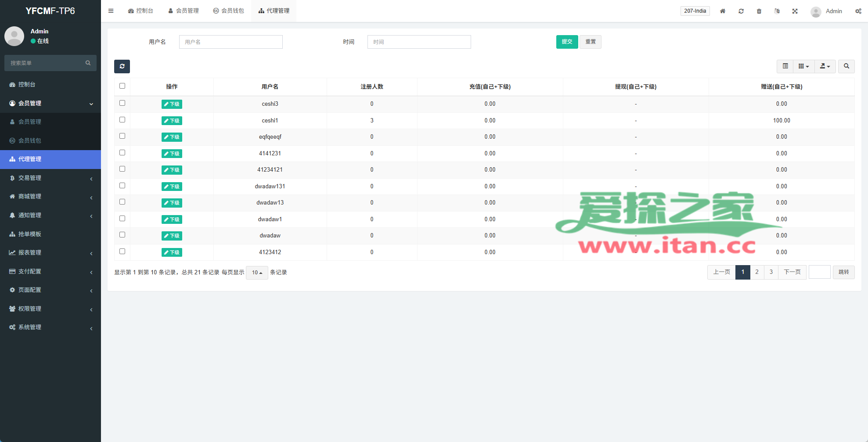This screenshot has height=442, width=868.
Task: Open the export data dropdown
Action: pyautogui.click(x=825, y=66)
